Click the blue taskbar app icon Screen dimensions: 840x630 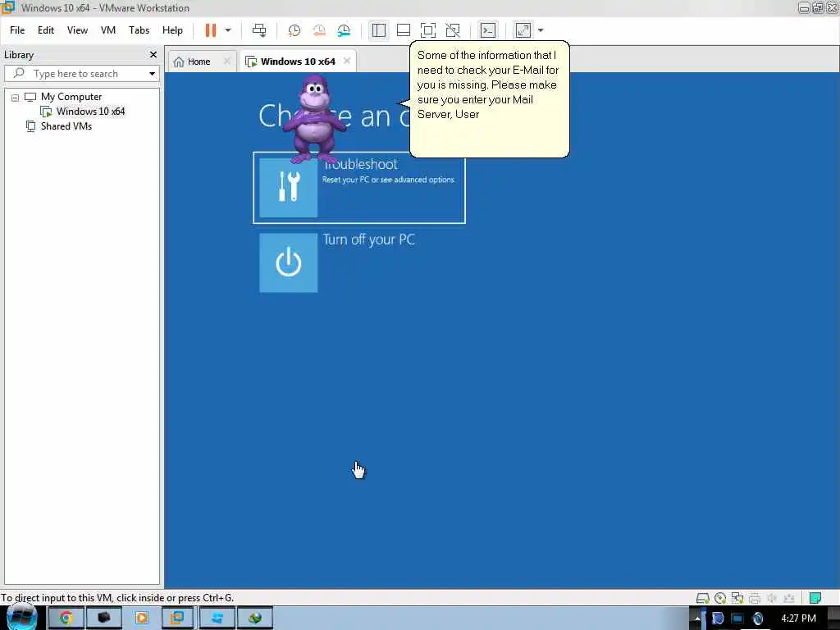pyautogui.click(x=217, y=619)
